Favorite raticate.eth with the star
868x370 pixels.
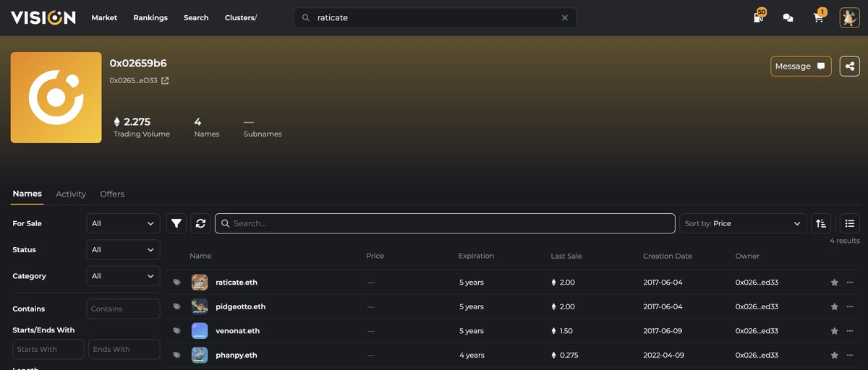click(835, 283)
